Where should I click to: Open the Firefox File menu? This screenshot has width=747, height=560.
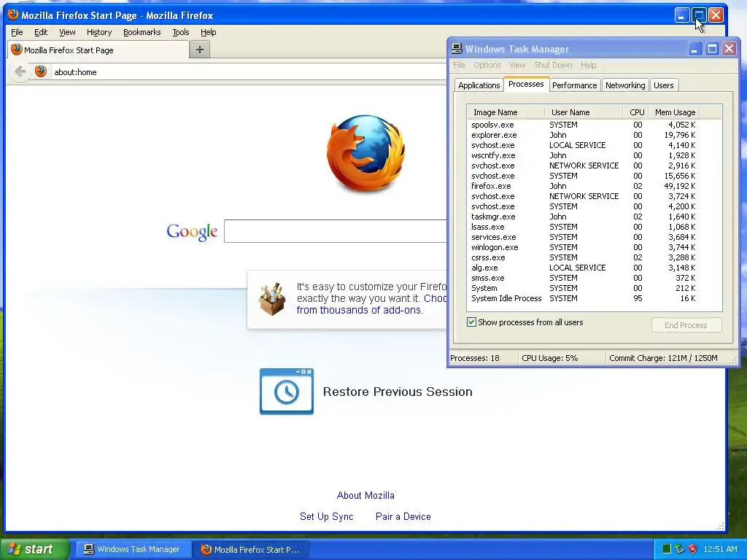pos(17,32)
